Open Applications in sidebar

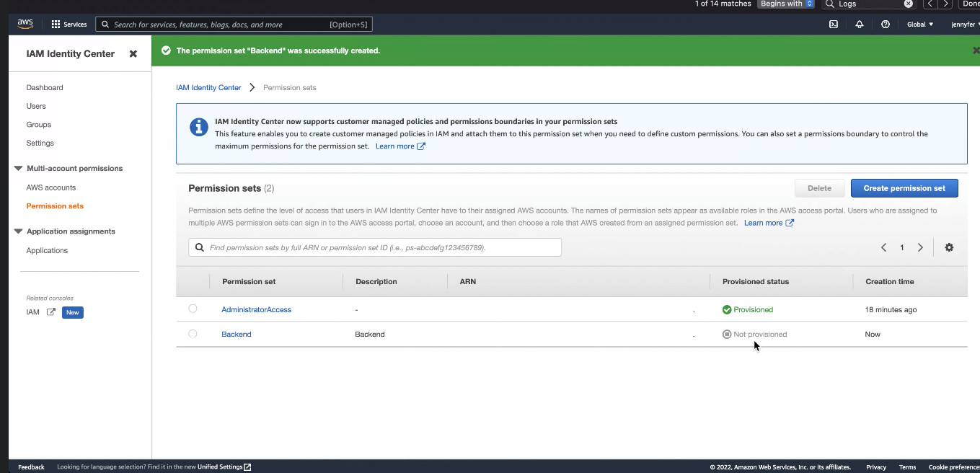coord(47,251)
